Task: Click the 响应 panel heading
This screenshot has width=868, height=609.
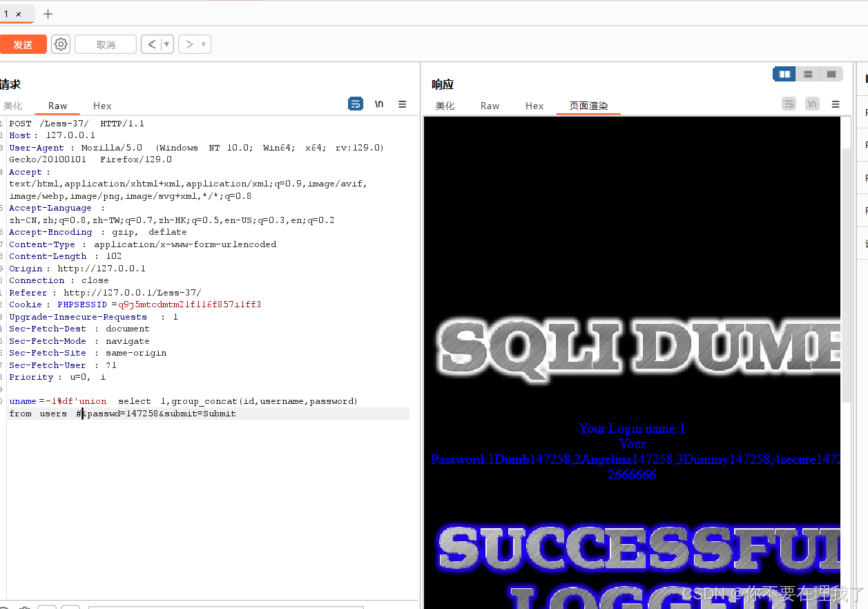Action: (x=443, y=84)
